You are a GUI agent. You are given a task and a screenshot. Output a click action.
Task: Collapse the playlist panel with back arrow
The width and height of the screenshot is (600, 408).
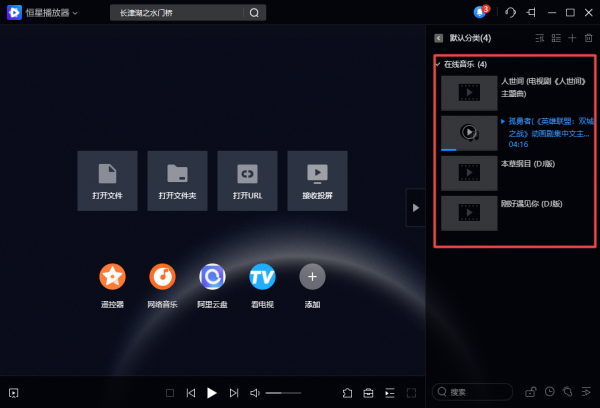tap(439, 38)
